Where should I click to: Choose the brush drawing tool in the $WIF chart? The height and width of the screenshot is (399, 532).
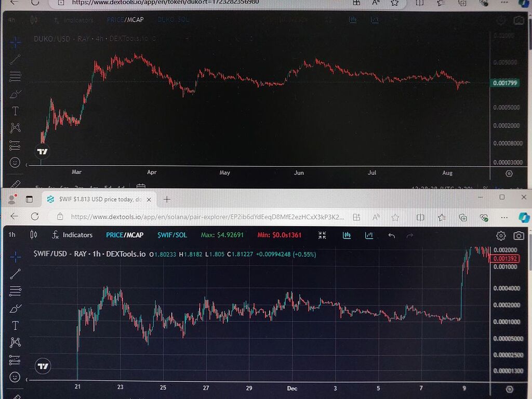[x=15, y=309]
